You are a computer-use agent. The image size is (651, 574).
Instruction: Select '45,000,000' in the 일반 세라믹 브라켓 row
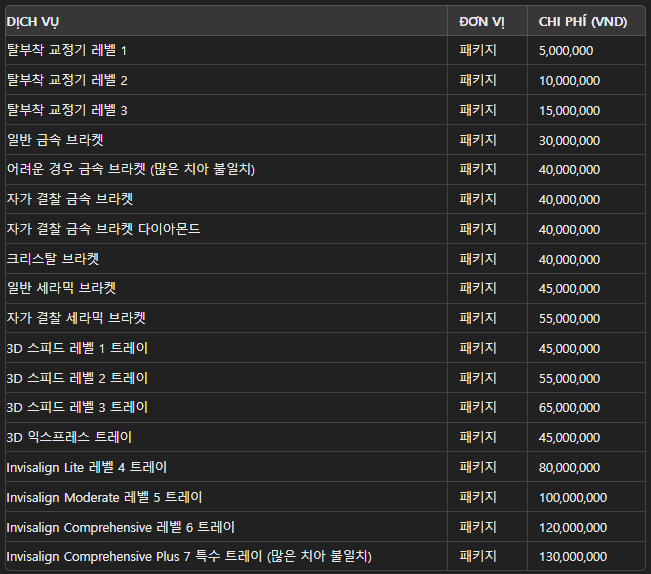569,288
